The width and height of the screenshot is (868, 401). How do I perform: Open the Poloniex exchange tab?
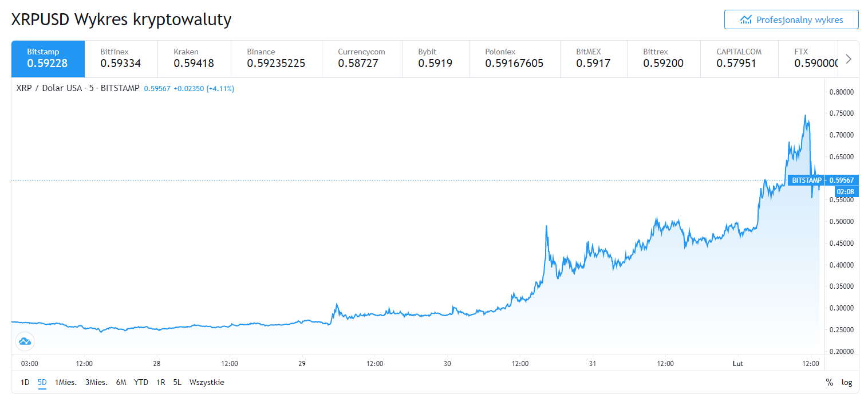click(515, 59)
